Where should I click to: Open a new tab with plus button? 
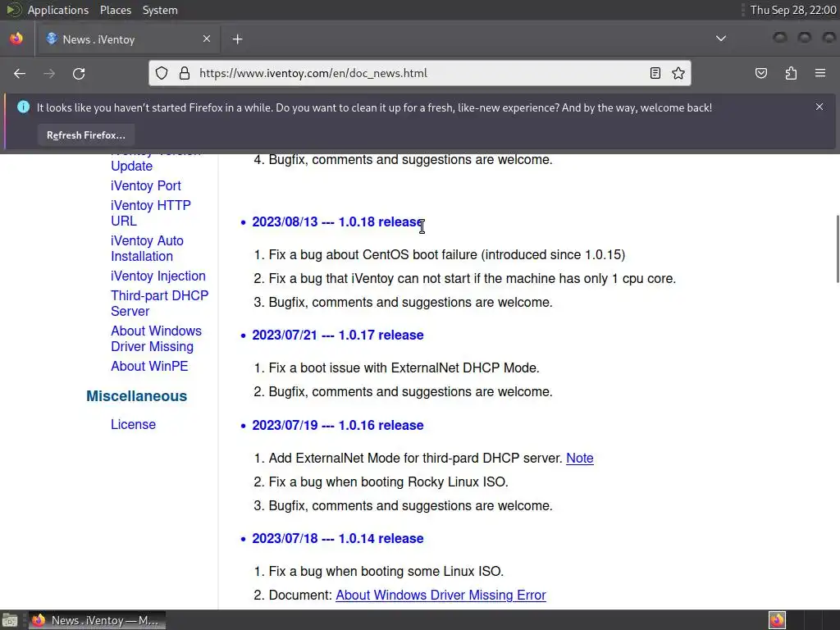click(237, 39)
